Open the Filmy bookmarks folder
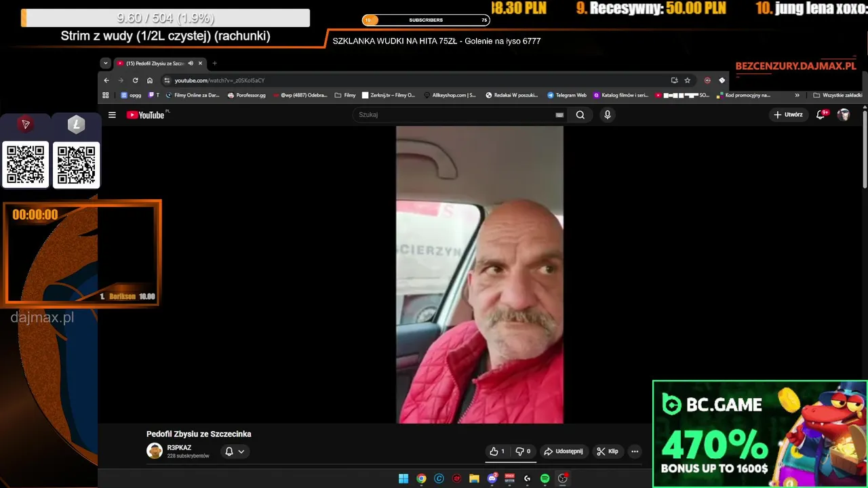The height and width of the screenshot is (488, 868). point(345,96)
